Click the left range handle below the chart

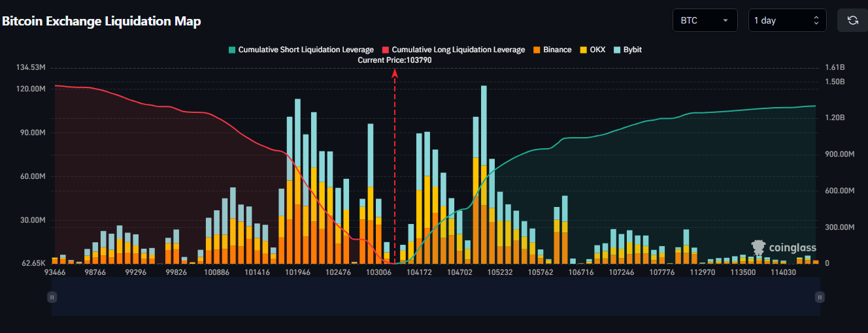[x=52, y=297]
